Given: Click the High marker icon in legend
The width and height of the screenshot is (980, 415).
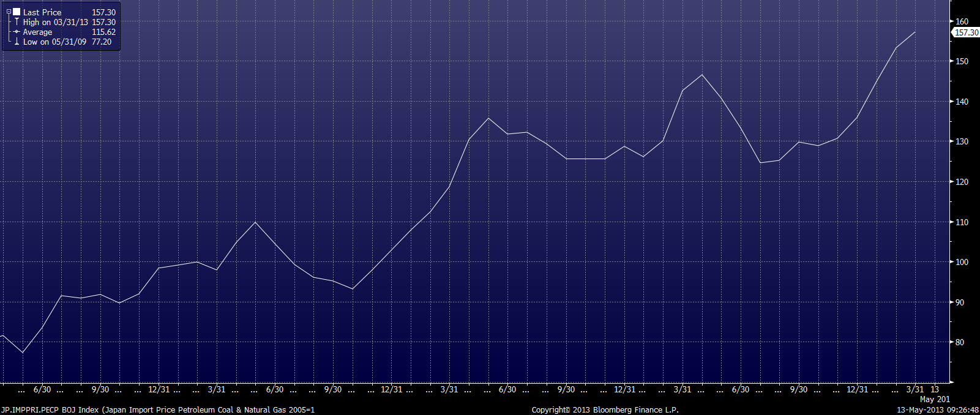Looking at the screenshot, I should coord(17,22).
